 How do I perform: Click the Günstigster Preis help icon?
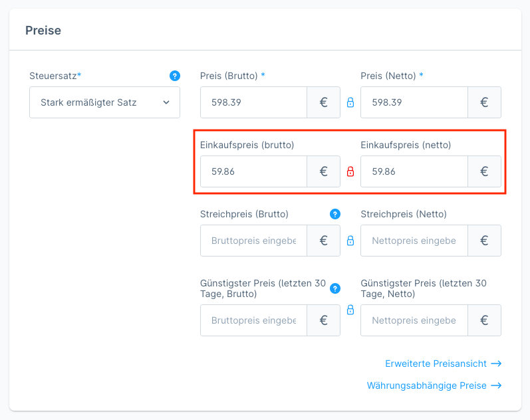pyautogui.click(x=335, y=288)
